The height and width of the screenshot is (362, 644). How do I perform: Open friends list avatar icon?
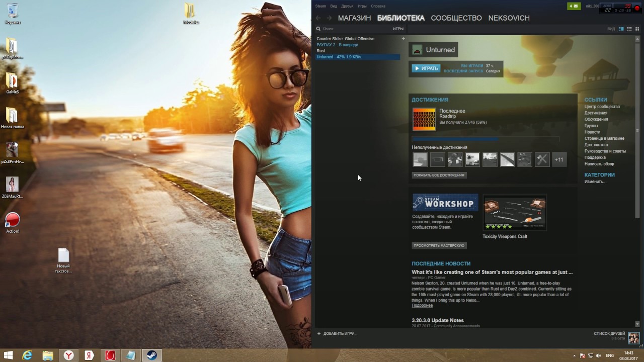click(633, 337)
